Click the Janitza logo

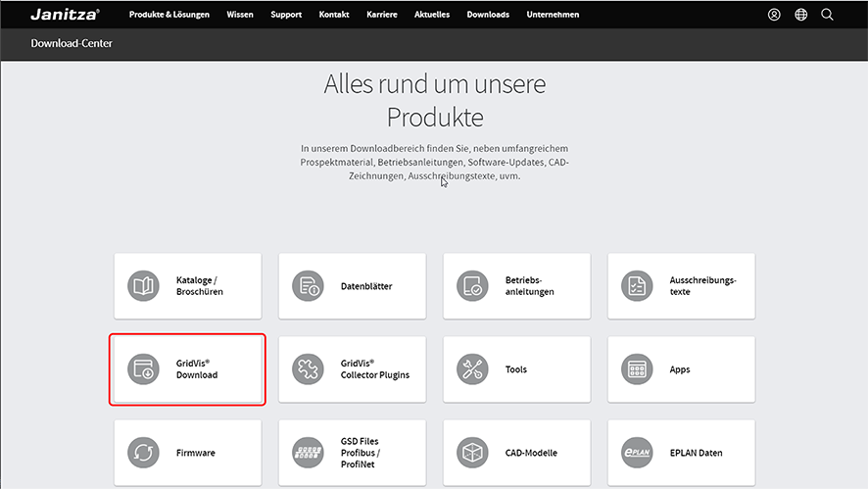65,15
